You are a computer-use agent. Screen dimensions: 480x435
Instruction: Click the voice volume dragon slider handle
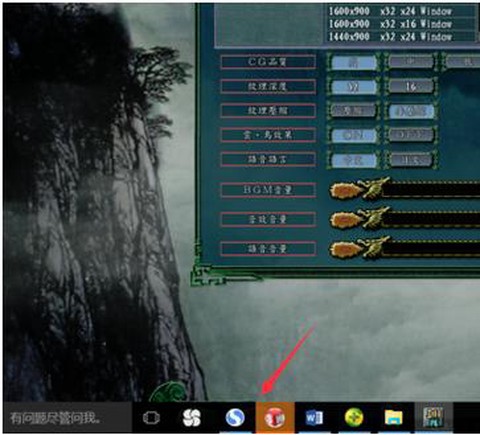click(x=359, y=248)
